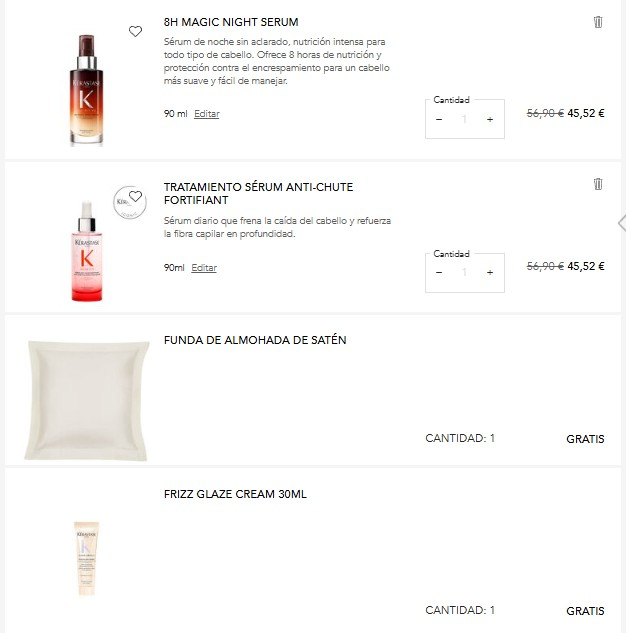Open 8H MAGIC NIGHT SERUM product title
This screenshot has height=633, width=626.
230,22
